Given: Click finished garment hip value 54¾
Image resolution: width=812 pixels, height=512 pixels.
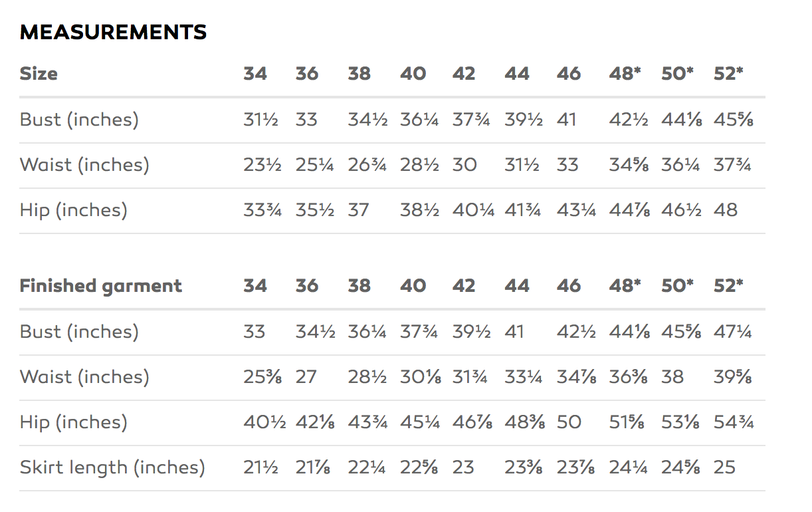Looking at the screenshot, I should click(734, 422).
